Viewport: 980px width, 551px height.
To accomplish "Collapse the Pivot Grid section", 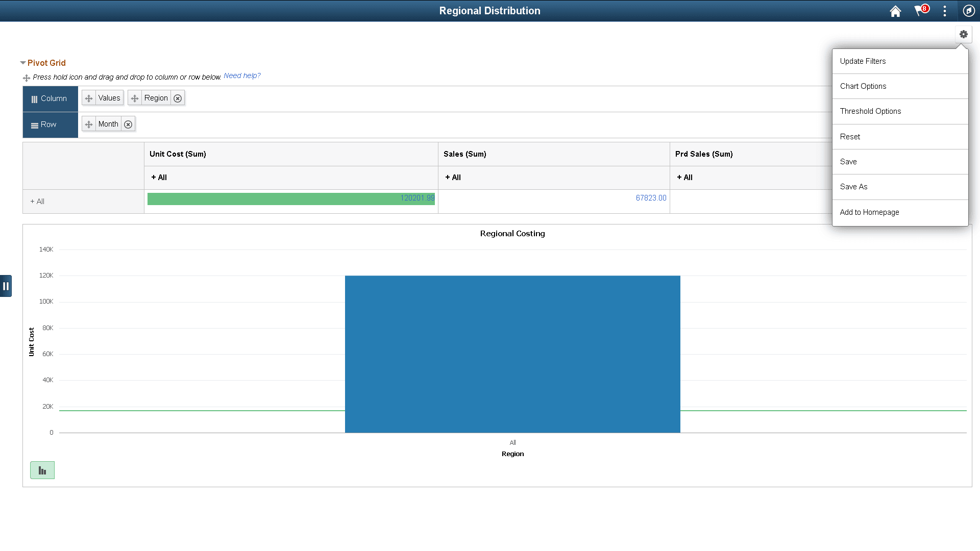I will coord(22,62).
